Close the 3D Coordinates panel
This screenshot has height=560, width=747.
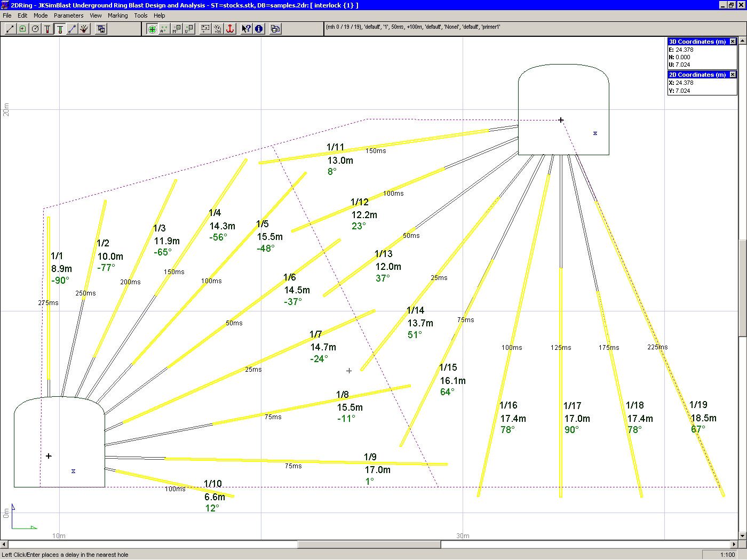[733, 42]
